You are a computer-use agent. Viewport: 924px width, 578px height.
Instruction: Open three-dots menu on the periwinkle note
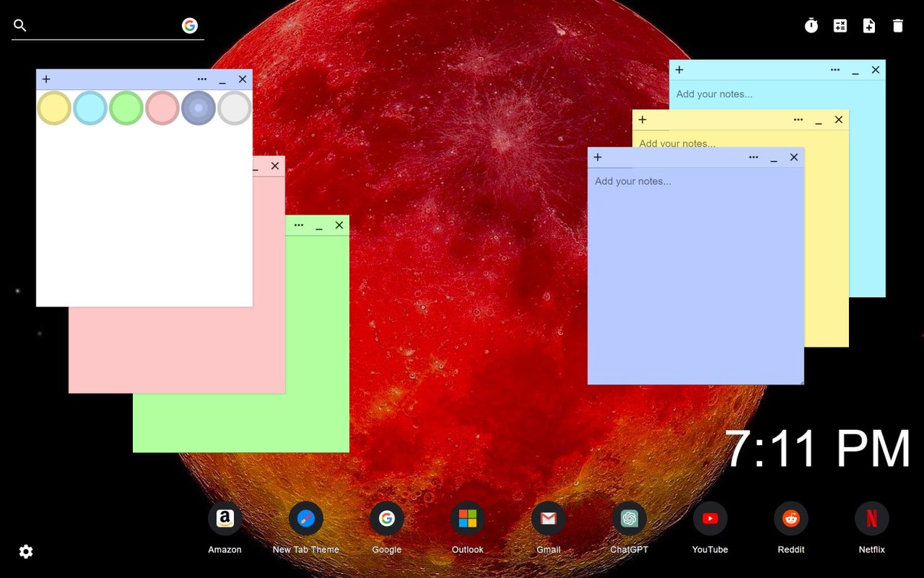pyautogui.click(x=754, y=158)
